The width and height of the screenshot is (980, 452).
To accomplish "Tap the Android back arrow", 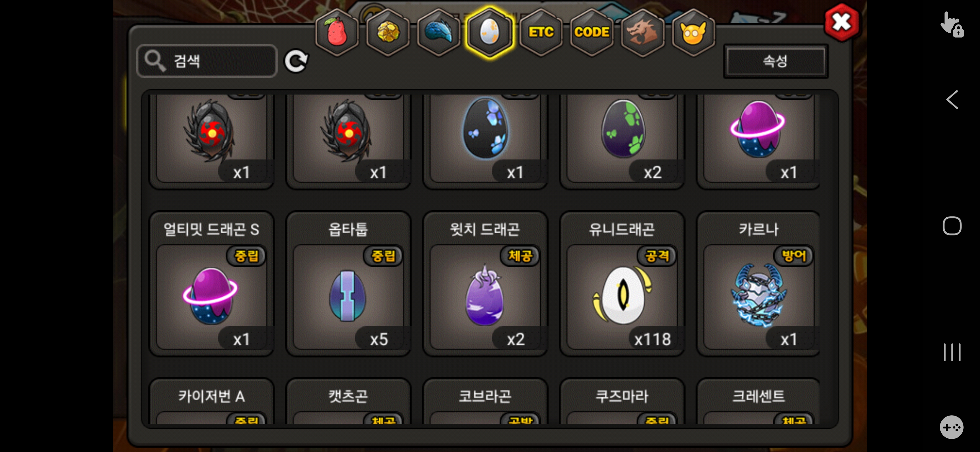I will [952, 100].
